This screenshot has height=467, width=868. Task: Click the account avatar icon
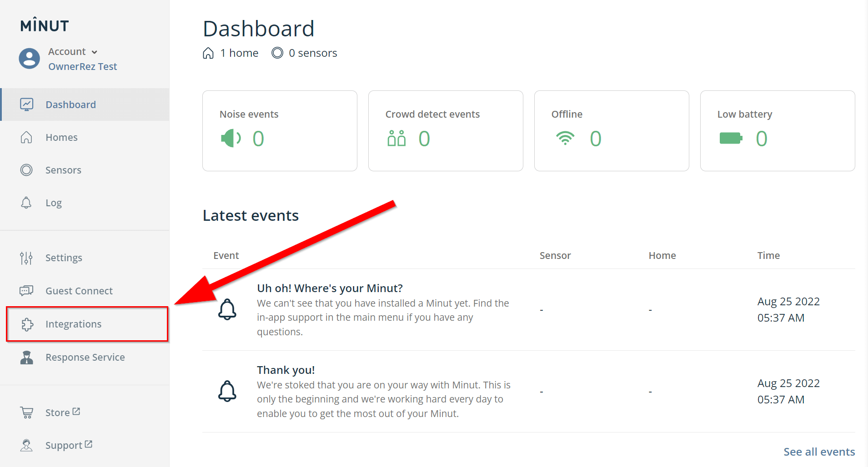pos(29,59)
